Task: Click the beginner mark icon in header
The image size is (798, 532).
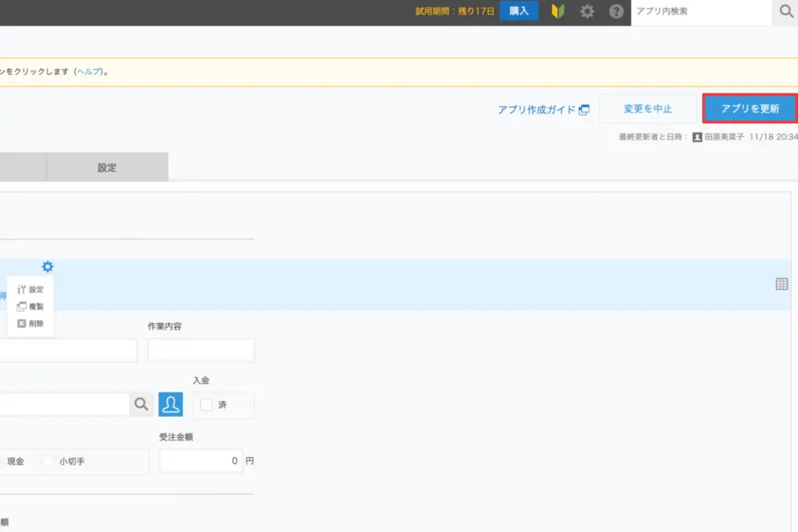Action: (x=557, y=12)
